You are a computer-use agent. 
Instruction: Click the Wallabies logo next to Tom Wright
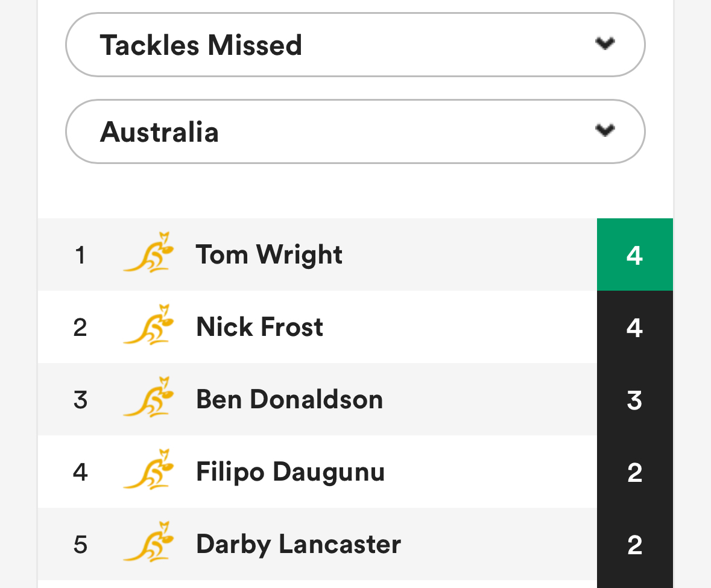[149, 252]
